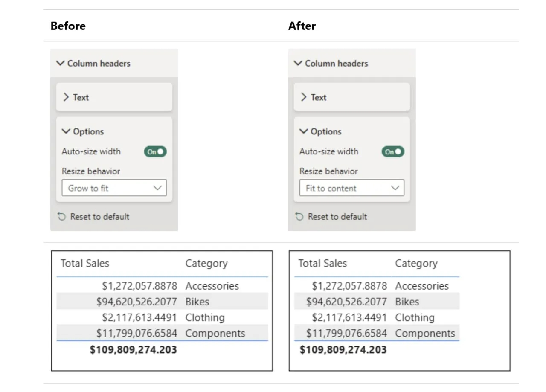The width and height of the screenshot is (546, 392).
Task: Toggle Auto-size width above the Fit to content dropdown
Action: pyautogui.click(x=393, y=151)
